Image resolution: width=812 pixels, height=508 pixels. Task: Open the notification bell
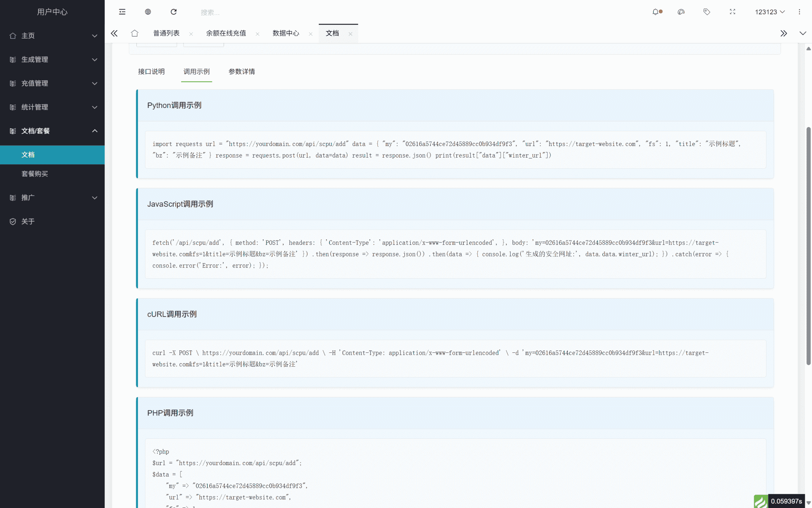point(656,12)
